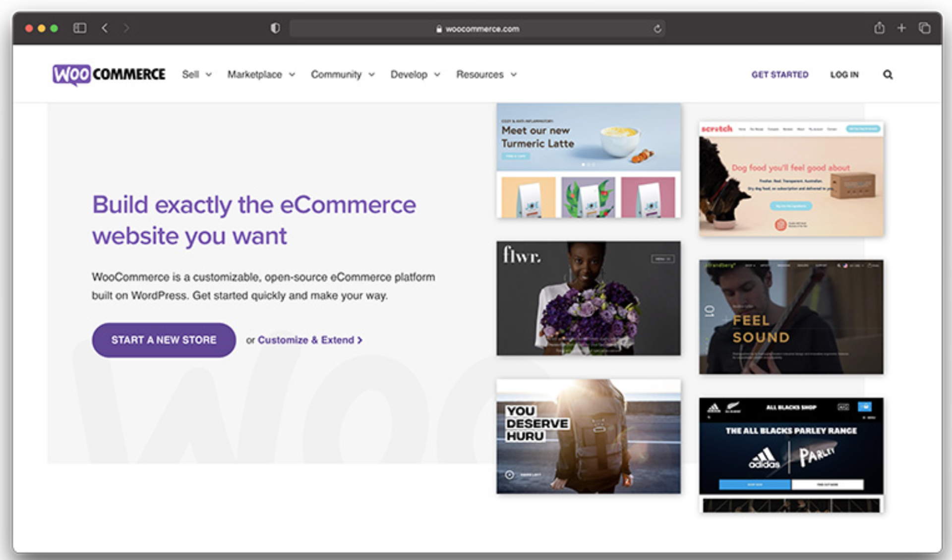Open the search magnifier icon

[x=888, y=74]
